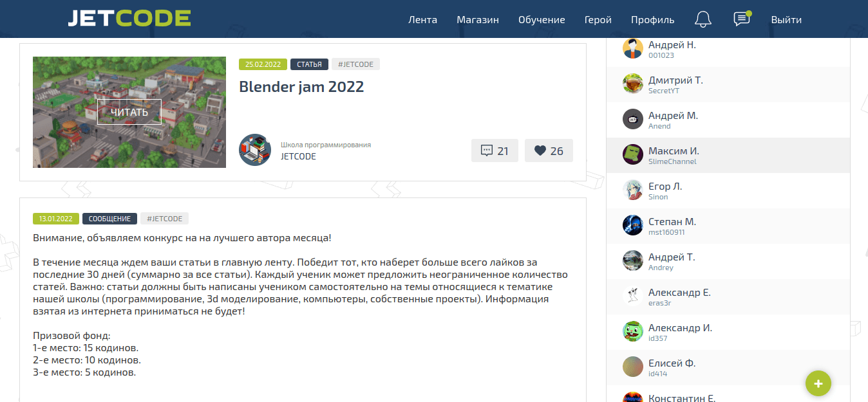
Task: Open notifications via the bell icon
Action: tap(703, 19)
